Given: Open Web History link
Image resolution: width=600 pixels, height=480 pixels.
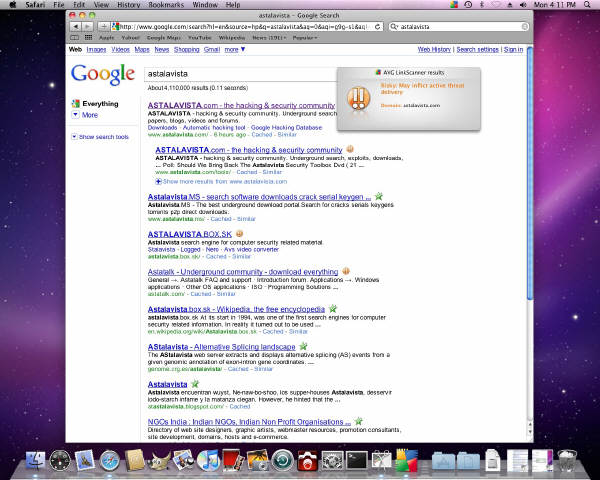Looking at the screenshot, I should 434,49.
